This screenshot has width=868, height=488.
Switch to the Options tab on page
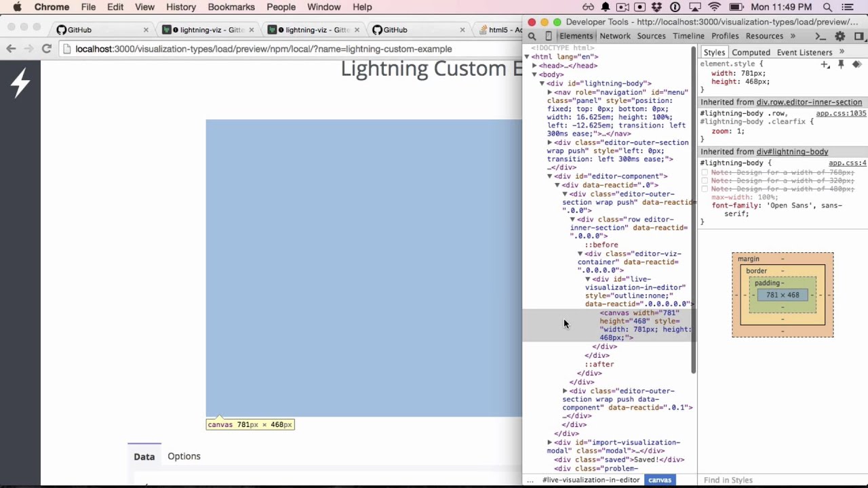coord(184,456)
